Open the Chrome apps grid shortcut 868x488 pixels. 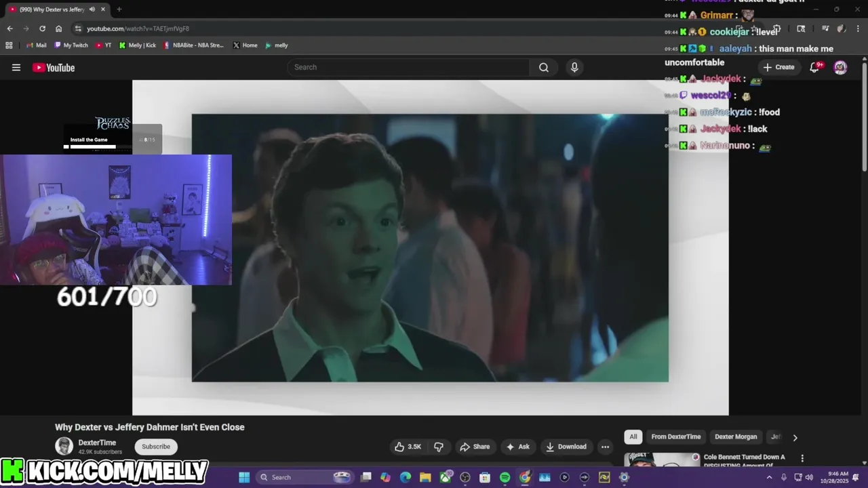click(x=9, y=45)
